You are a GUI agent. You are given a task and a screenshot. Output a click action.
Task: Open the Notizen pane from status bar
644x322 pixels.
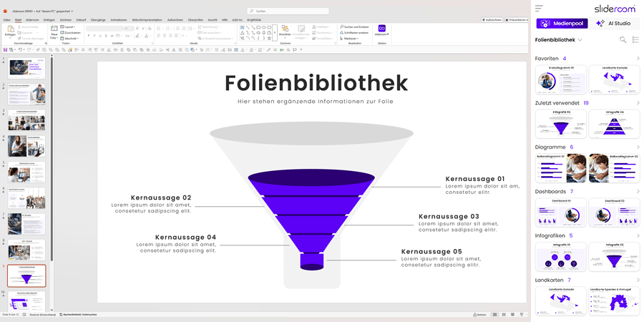coord(479,314)
